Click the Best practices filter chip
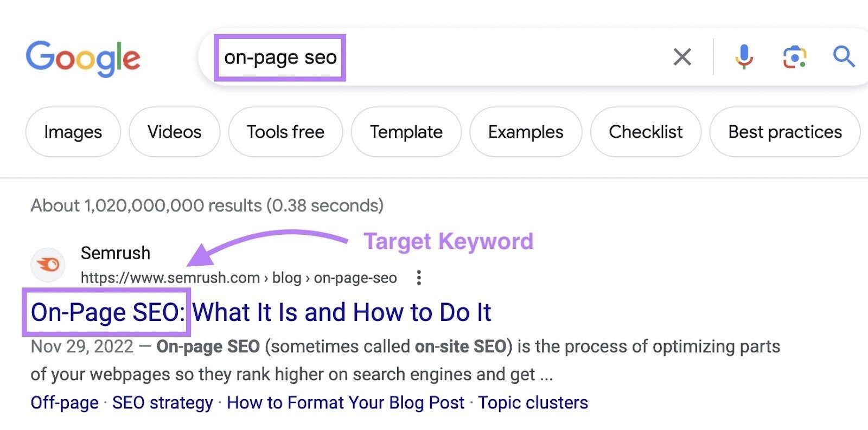 click(x=784, y=132)
